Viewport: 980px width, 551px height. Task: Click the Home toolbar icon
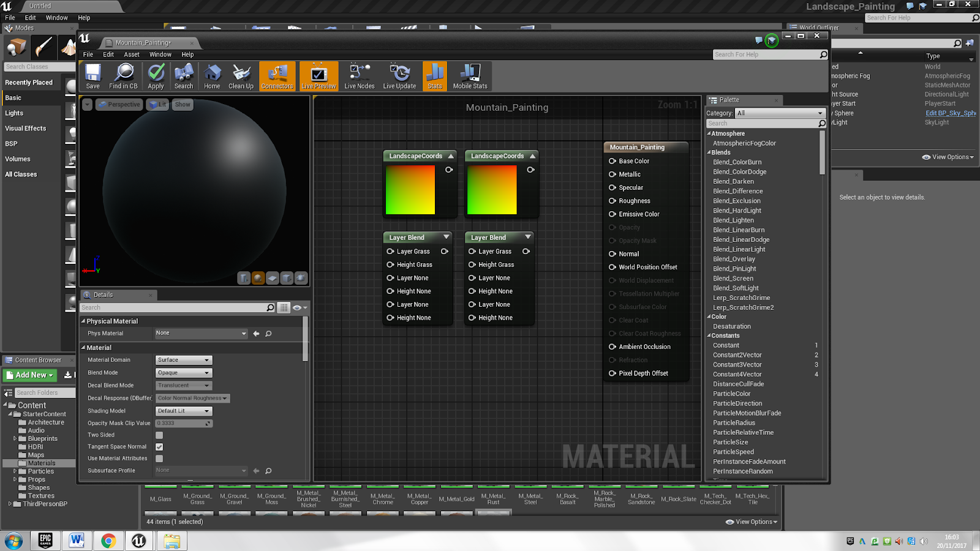pyautogui.click(x=212, y=77)
